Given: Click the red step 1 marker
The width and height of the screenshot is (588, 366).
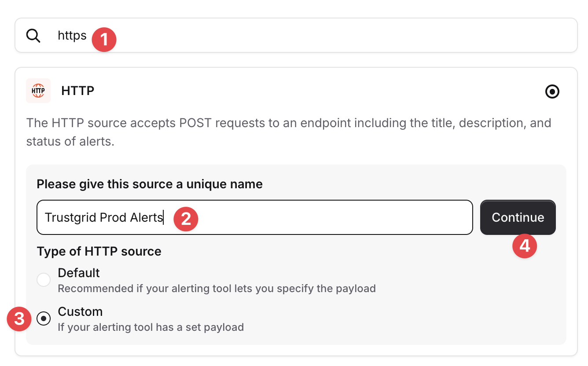Looking at the screenshot, I should [x=104, y=40].
